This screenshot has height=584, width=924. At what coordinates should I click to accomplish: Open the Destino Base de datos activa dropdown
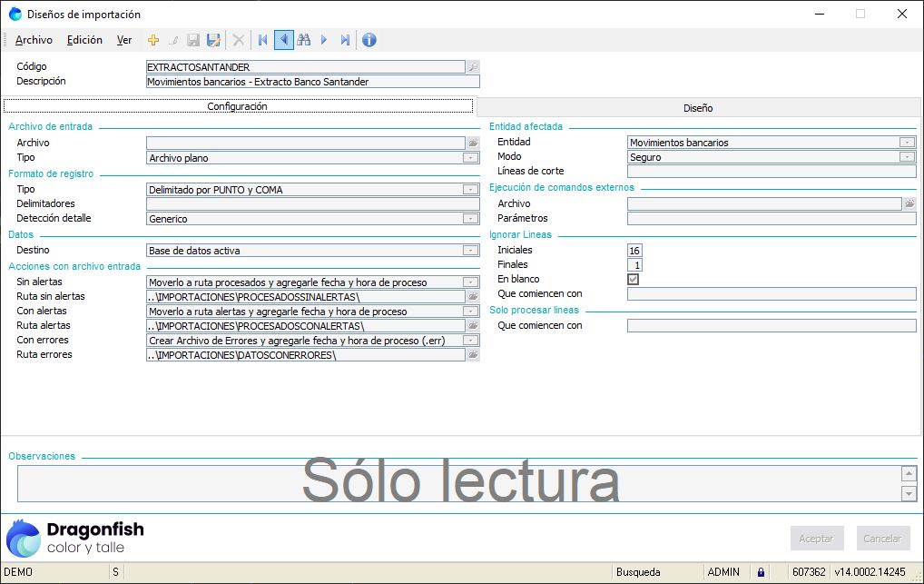coord(470,251)
